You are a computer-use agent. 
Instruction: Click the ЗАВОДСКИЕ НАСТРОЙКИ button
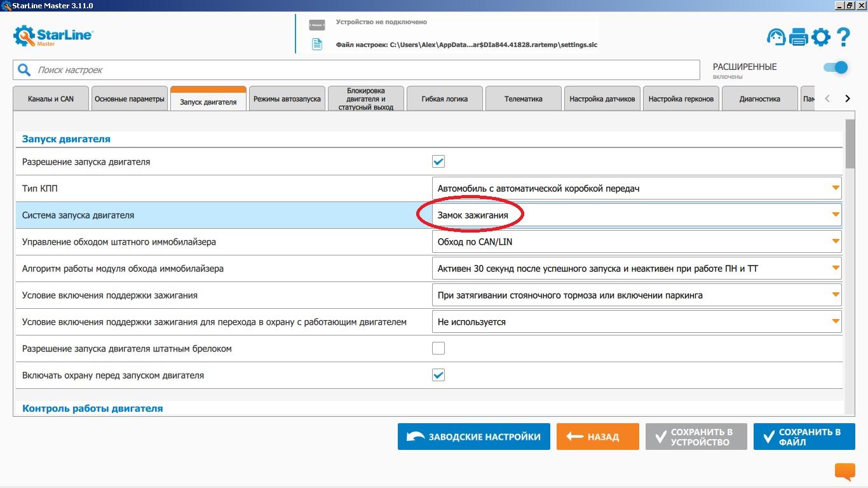pos(473,437)
